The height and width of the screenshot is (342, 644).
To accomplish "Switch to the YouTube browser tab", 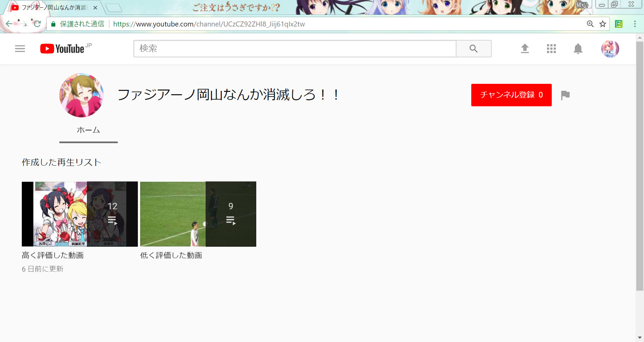I will tap(54, 7).
